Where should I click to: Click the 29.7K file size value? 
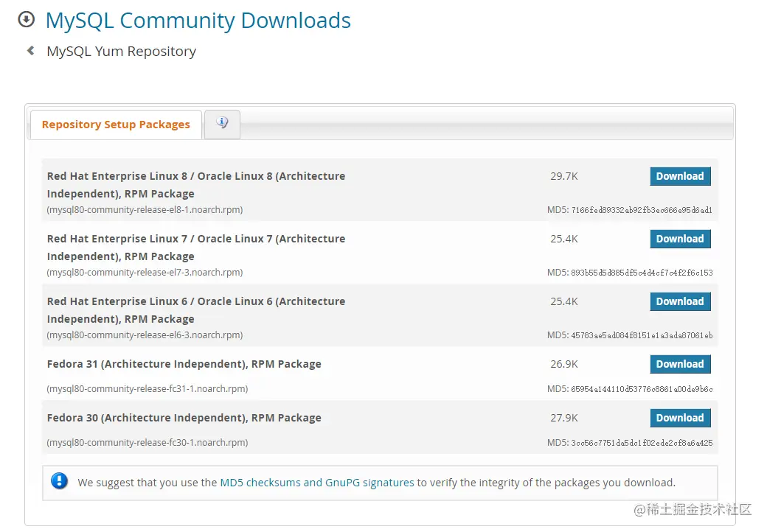(564, 176)
